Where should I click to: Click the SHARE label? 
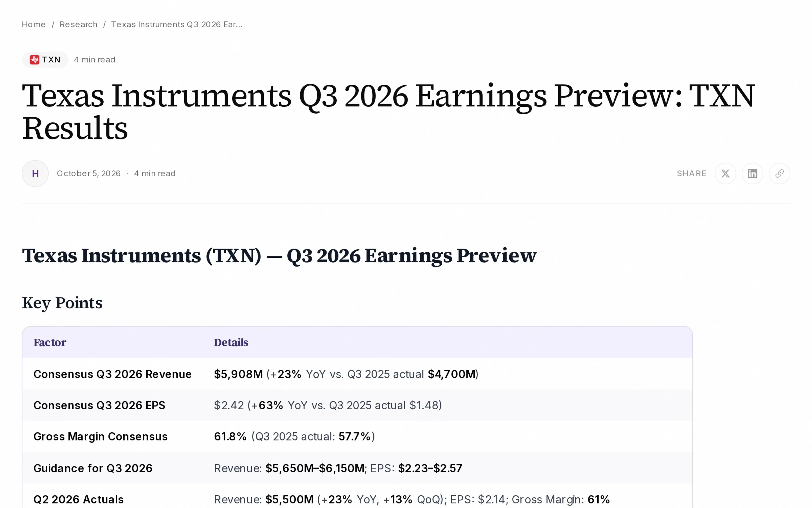pos(691,173)
